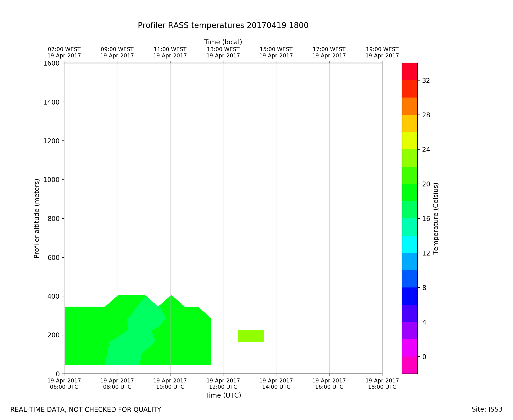Screen dimensions: 513x420
Task: Click the 400 altitude tick label
Action: coord(53,296)
